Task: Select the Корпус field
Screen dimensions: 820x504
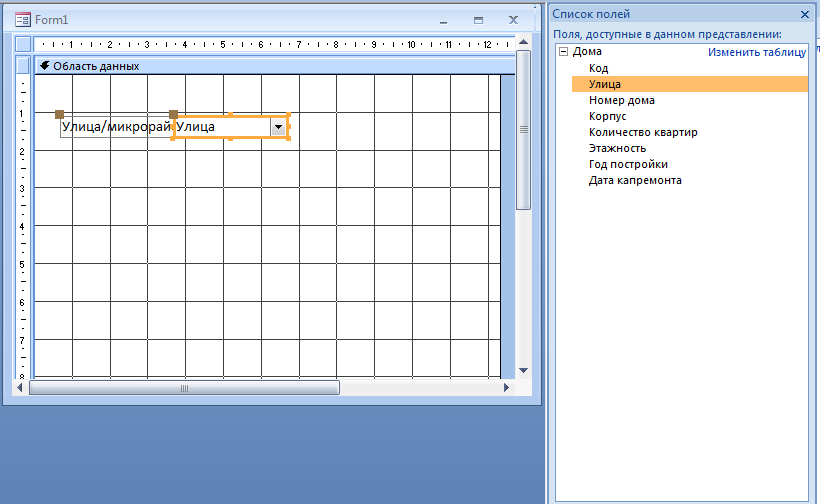Action: (607, 116)
